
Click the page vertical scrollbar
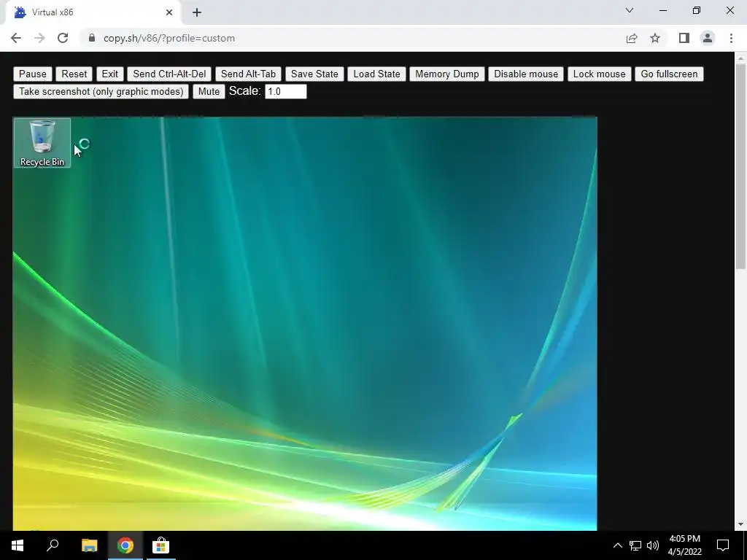(740, 167)
